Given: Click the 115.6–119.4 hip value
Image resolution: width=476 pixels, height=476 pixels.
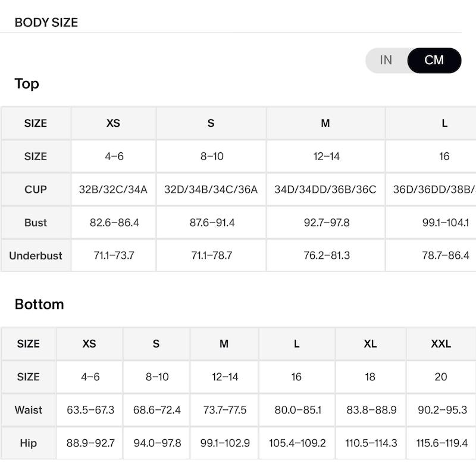Looking at the screenshot, I should pyautogui.click(x=441, y=443).
